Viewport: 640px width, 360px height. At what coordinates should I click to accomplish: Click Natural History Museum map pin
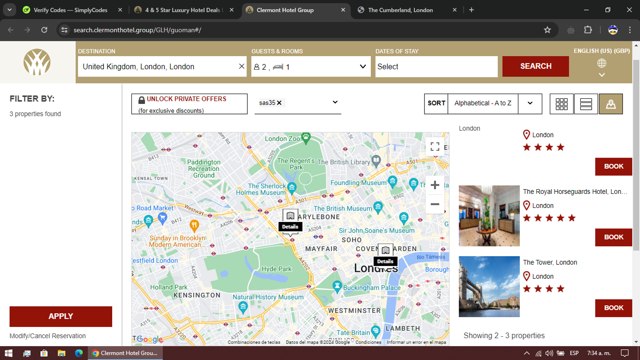point(243,307)
